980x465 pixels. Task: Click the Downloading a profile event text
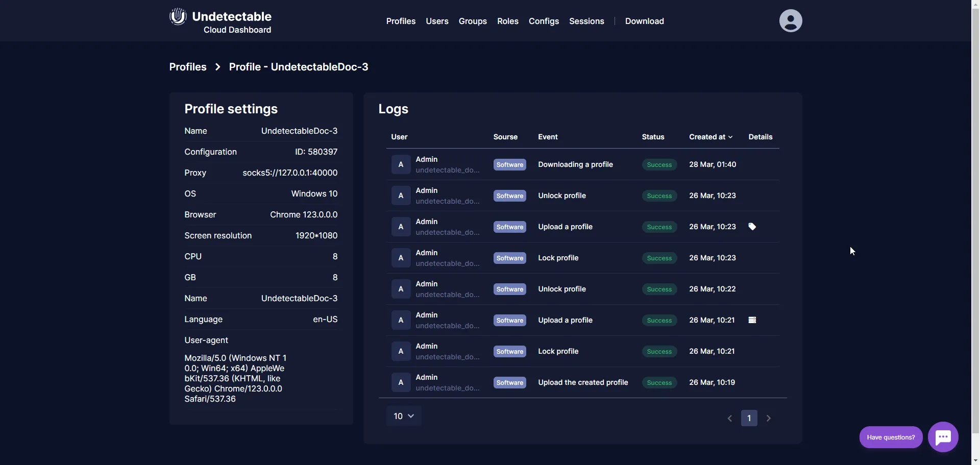575,164
